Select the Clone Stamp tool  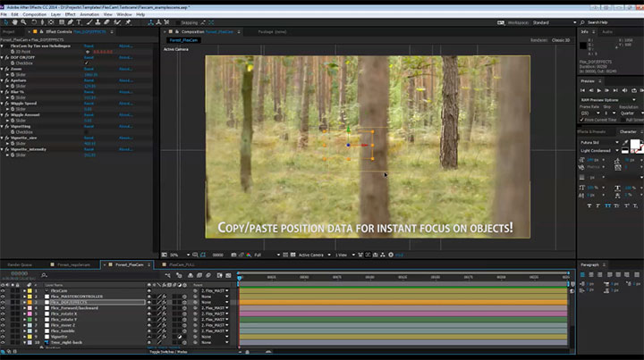coord(97,22)
